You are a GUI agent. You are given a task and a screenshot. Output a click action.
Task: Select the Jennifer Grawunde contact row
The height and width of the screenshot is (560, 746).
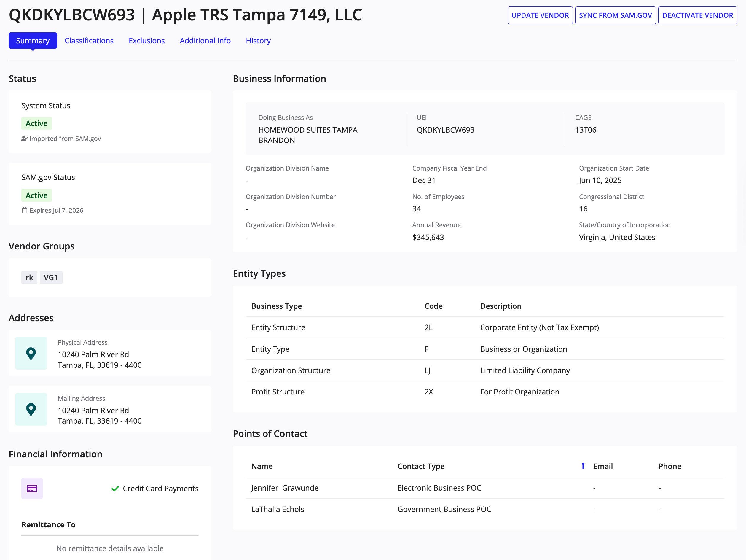point(484,488)
